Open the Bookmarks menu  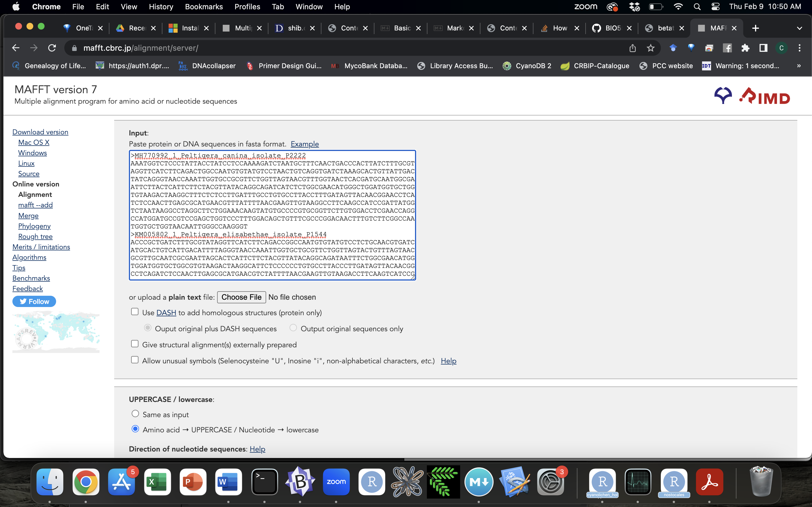point(204,7)
